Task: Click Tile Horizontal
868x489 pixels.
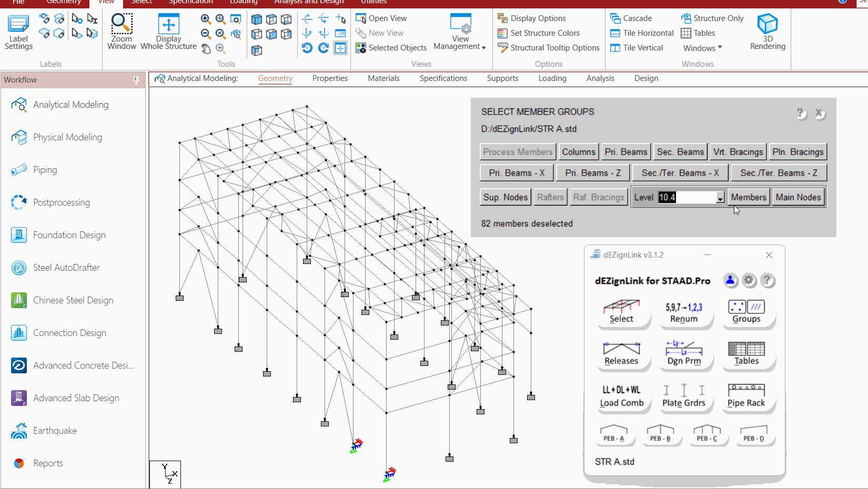Action: 642,33
